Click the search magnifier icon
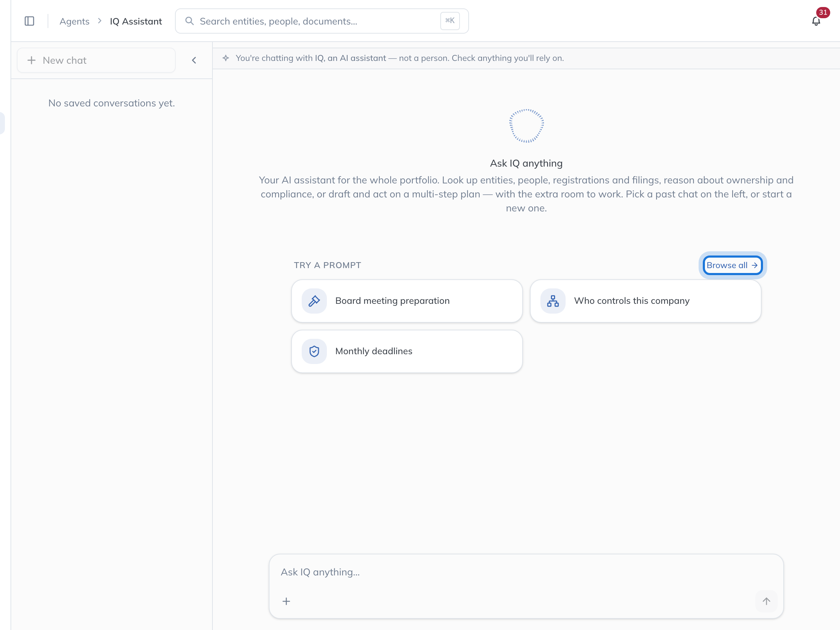The width and height of the screenshot is (840, 630). point(189,21)
